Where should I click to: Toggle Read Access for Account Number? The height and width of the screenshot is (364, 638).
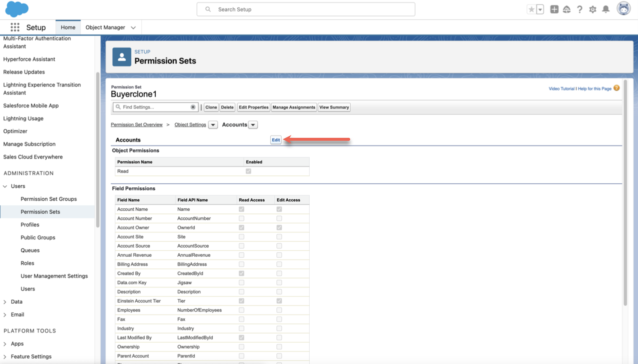click(242, 219)
